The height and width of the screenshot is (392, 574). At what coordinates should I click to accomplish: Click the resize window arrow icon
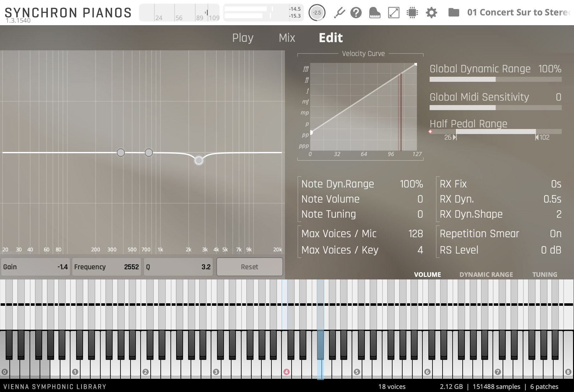click(393, 13)
